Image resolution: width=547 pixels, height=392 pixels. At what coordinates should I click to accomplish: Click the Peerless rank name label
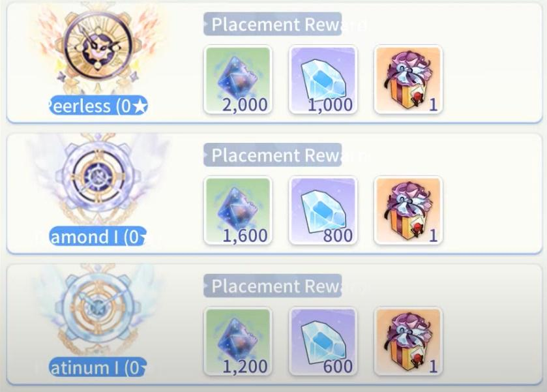[x=98, y=106]
